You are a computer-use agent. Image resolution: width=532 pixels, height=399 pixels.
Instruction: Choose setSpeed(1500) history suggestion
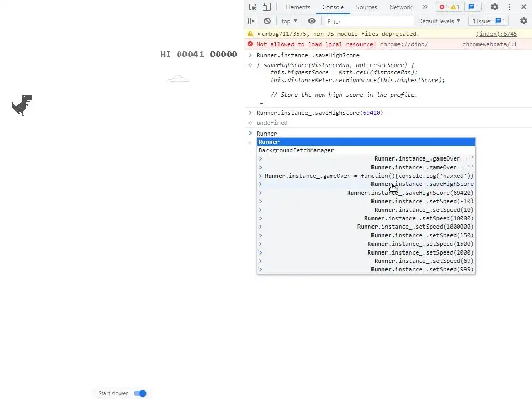coord(366,244)
